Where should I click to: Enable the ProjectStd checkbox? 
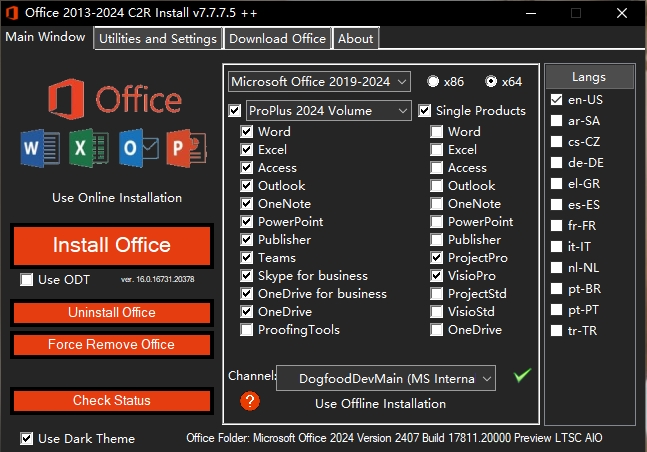[x=437, y=293]
